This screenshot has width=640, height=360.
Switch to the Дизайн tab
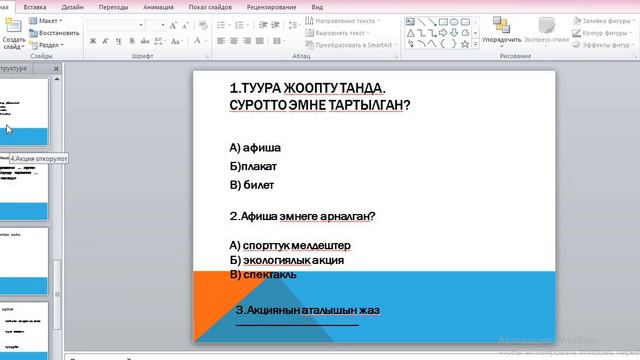(72, 7)
